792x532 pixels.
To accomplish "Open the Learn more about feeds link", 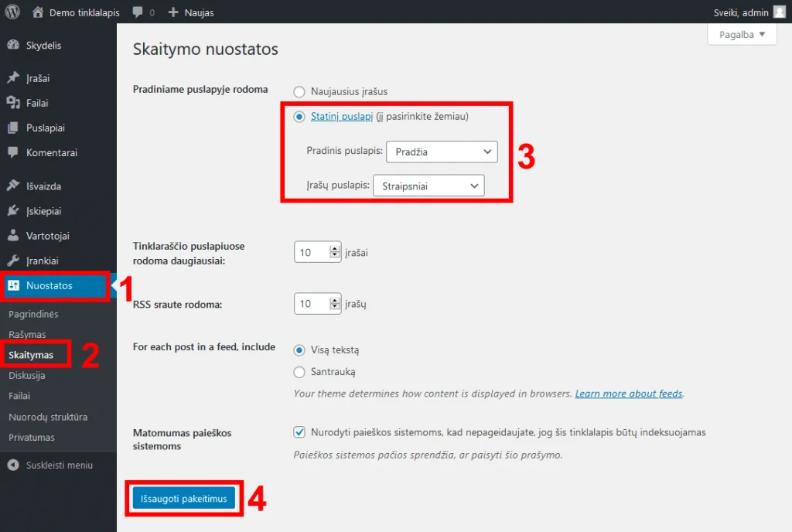I will 629,394.
